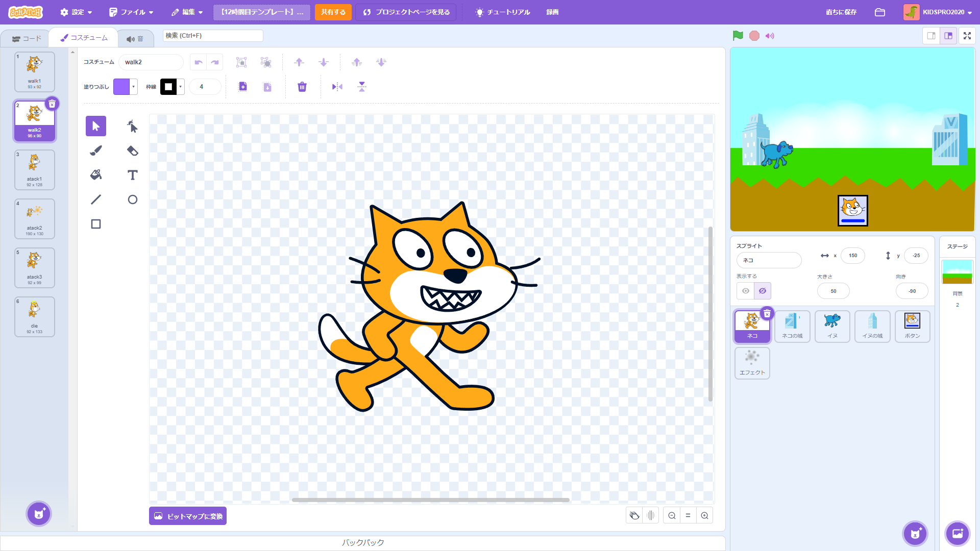Switch to small stage layout
Screen dimensions: 980x551
point(931,36)
